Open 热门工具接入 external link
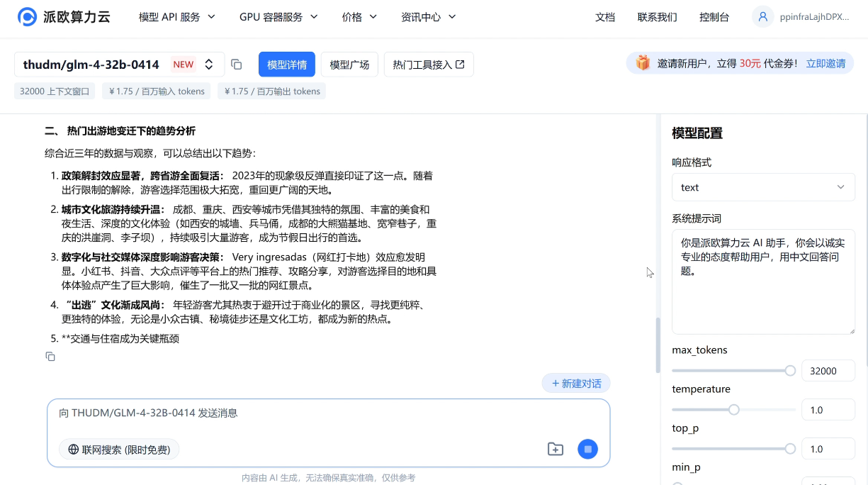 tap(429, 65)
